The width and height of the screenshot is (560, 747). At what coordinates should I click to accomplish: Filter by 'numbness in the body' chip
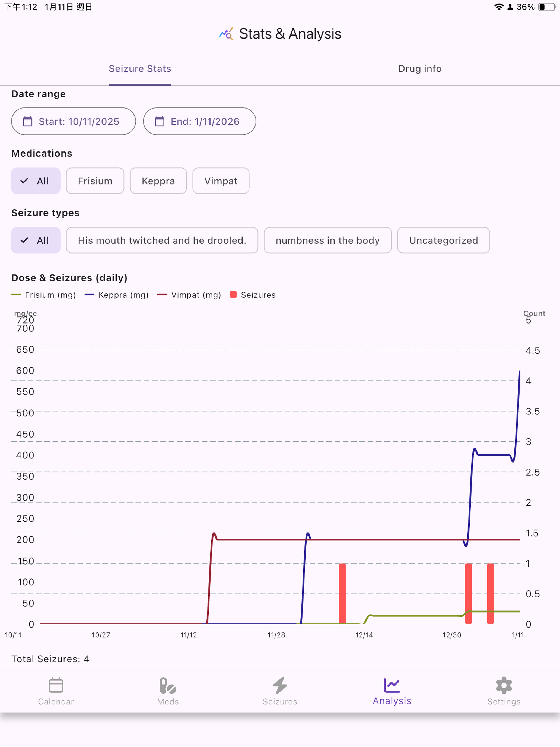(327, 240)
